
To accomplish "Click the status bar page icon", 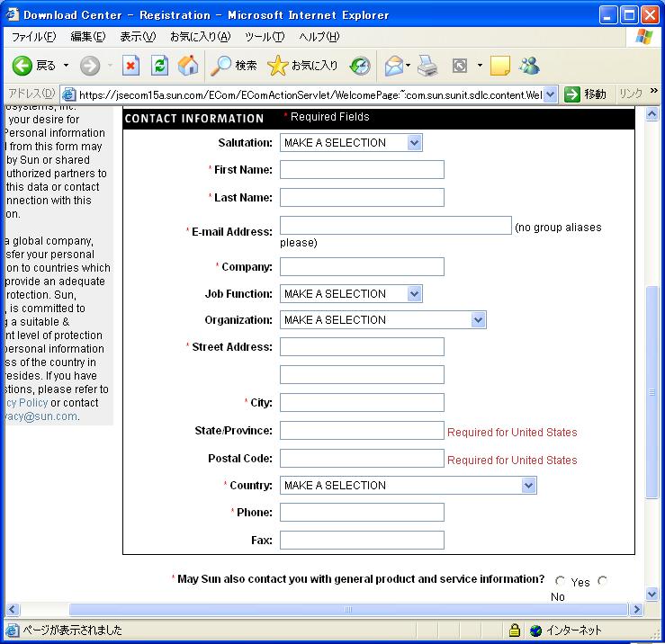I will (x=13, y=631).
